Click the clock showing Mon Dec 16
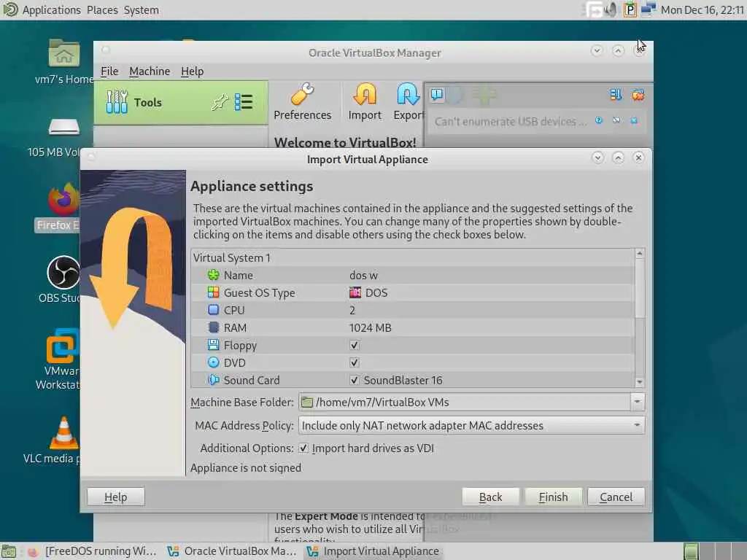The image size is (747, 560). click(703, 10)
